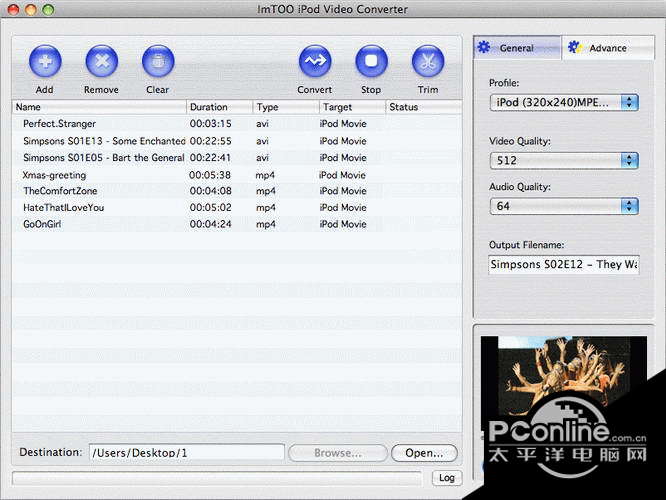Open the Log button
Image resolution: width=666 pixels, height=500 pixels.
coord(447,478)
